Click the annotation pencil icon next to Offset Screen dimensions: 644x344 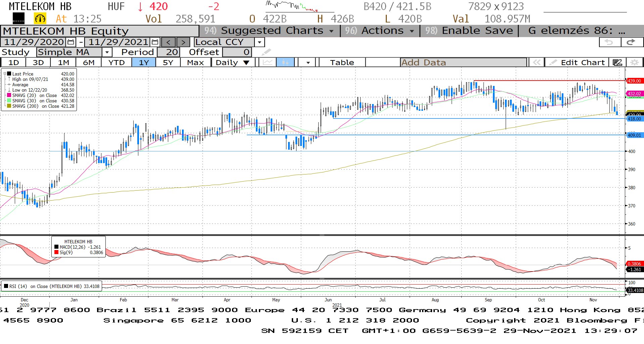(266, 52)
